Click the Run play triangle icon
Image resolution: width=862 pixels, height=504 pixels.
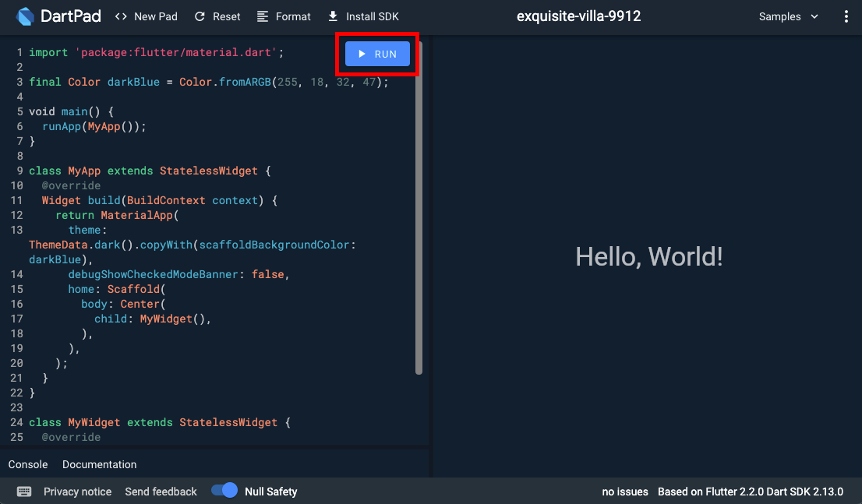pos(362,54)
